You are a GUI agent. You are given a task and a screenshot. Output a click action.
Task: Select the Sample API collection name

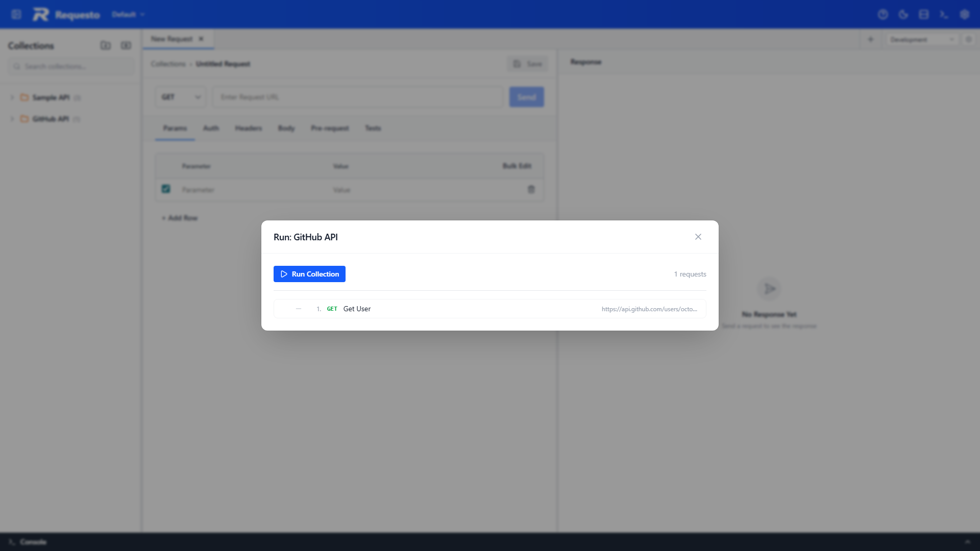(x=51, y=97)
